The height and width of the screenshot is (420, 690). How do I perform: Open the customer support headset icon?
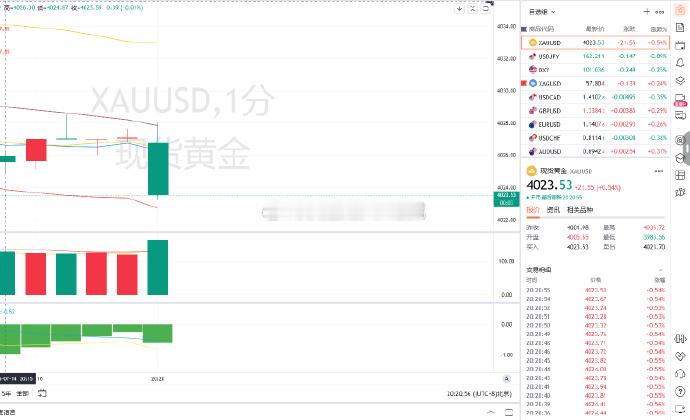click(680, 374)
